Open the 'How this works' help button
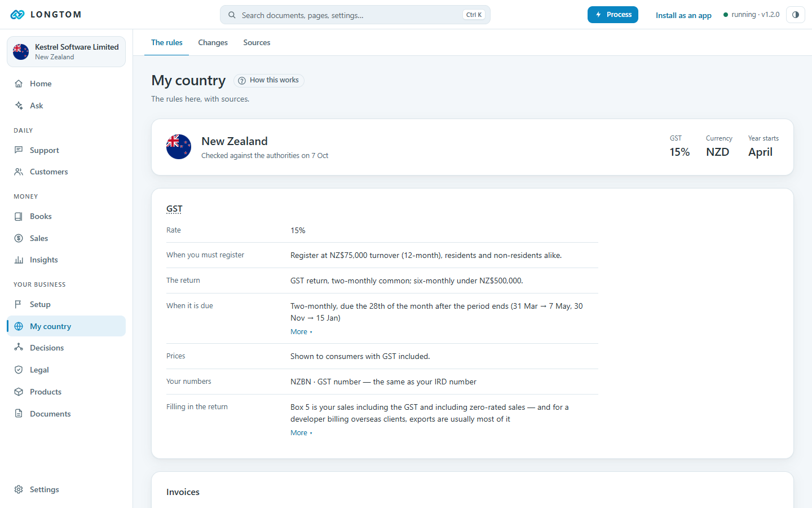The width and height of the screenshot is (812, 508). point(269,81)
